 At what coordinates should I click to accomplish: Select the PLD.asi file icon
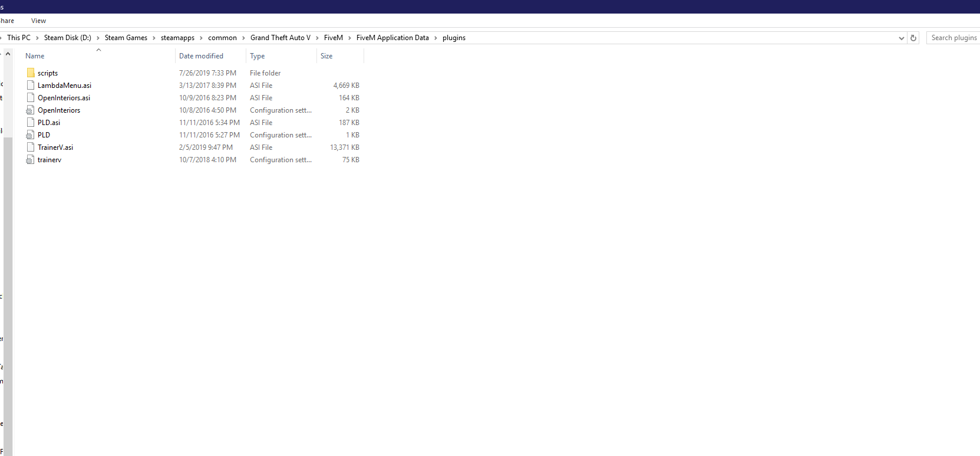tap(31, 123)
